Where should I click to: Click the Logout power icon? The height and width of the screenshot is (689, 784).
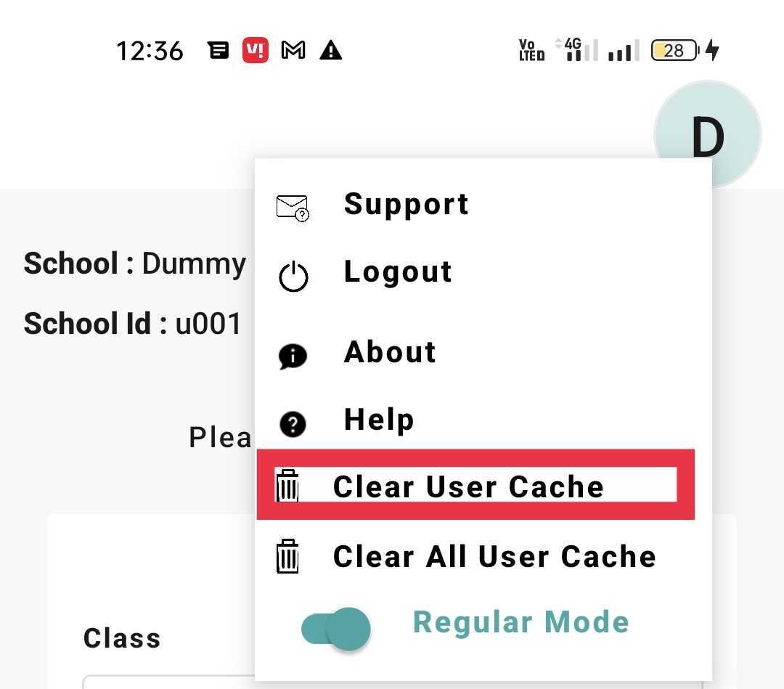tap(293, 277)
